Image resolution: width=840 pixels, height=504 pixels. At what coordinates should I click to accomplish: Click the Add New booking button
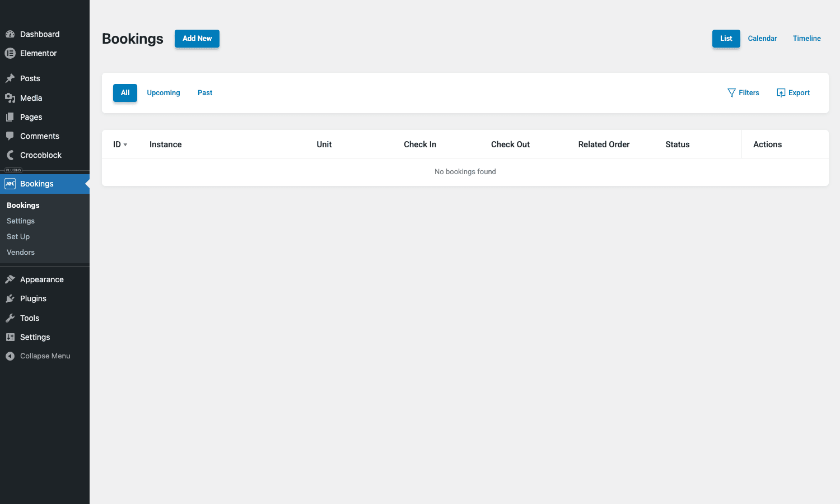[x=197, y=39]
